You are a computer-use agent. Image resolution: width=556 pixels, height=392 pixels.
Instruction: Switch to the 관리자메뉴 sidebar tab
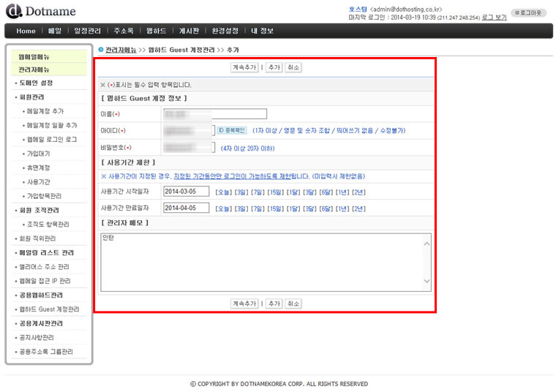34,69
